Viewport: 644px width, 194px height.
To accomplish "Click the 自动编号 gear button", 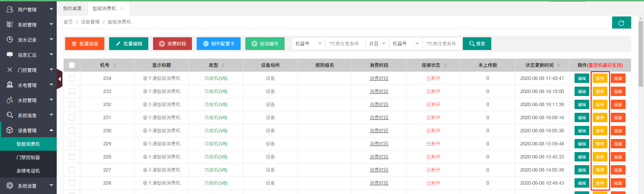I will point(265,44).
